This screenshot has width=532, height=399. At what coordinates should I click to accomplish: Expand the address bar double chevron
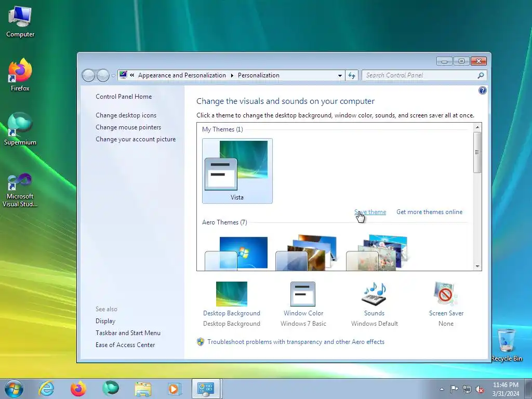coord(132,75)
